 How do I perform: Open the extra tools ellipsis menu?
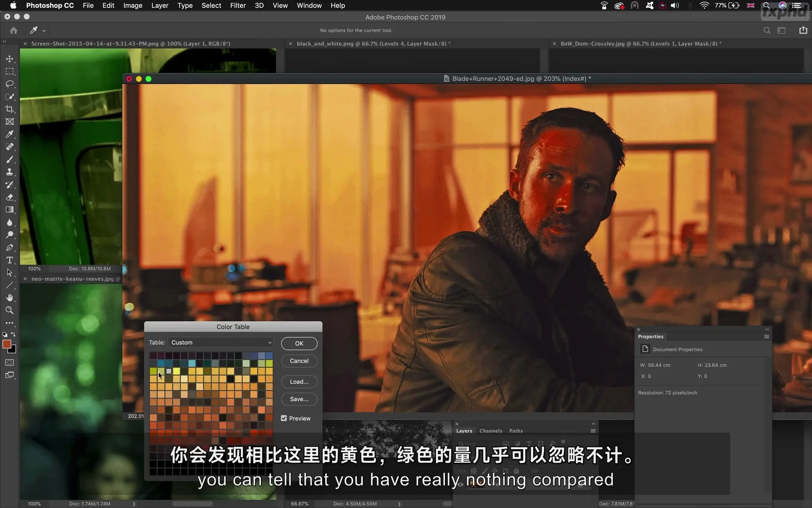[10, 323]
